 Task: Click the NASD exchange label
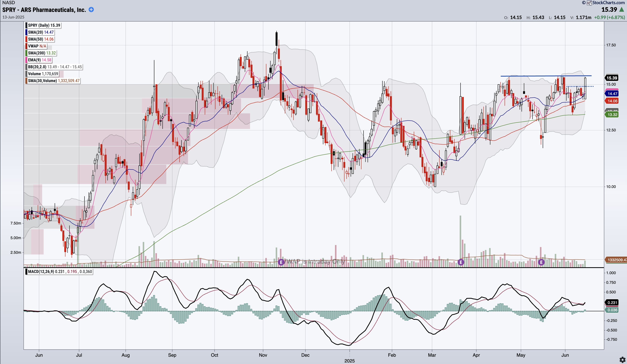coord(8,3)
